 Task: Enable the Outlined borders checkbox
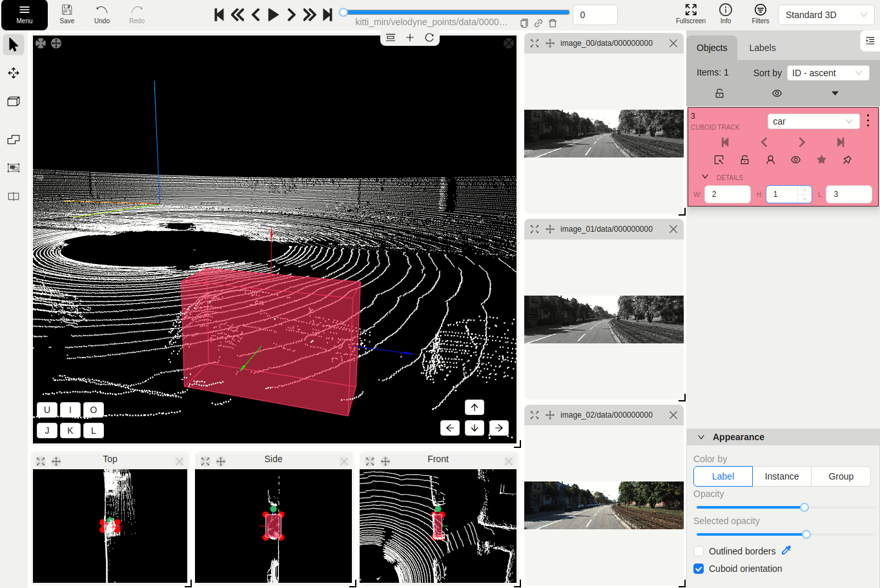click(x=699, y=551)
